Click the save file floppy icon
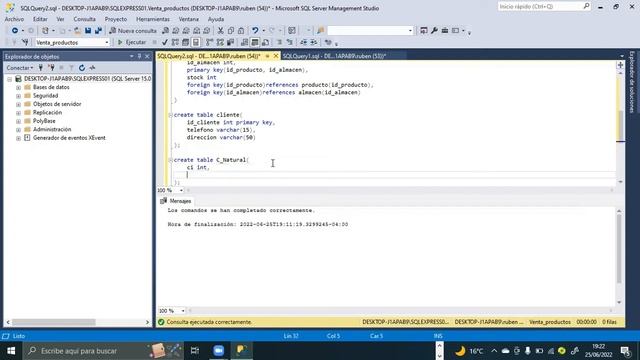 click(x=88, y=31)
